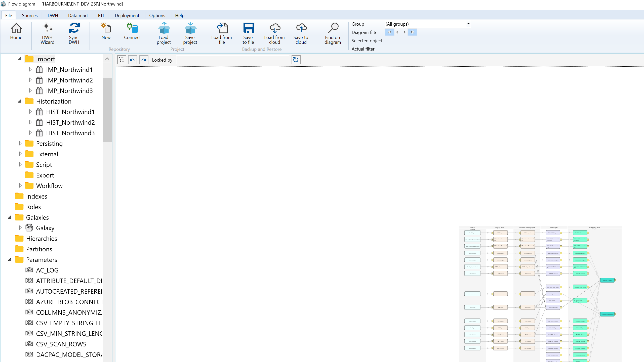Switch to the DWH tab

(x=53, y=15)
